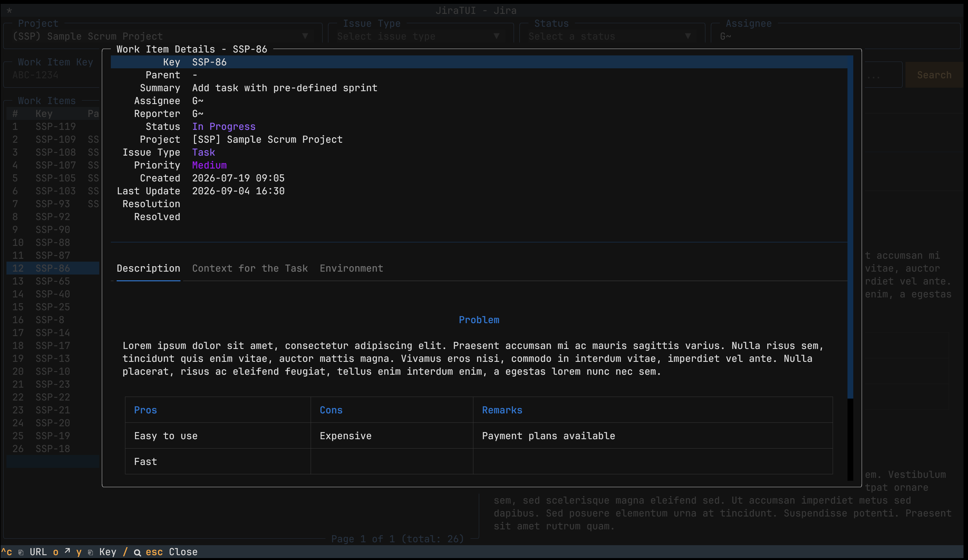Select SSP-88 in the Work Items list
968x560 pixels.
click(x=53, y=243)
